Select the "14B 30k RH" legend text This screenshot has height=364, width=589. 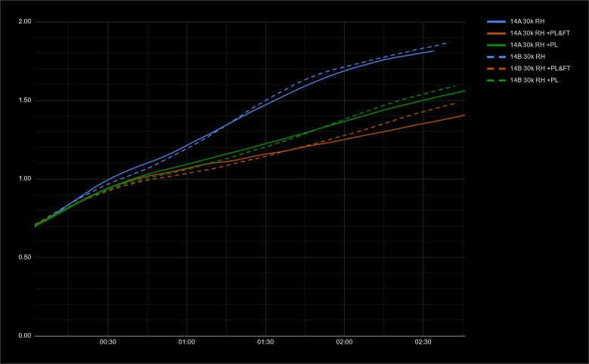tap(529, 57)
